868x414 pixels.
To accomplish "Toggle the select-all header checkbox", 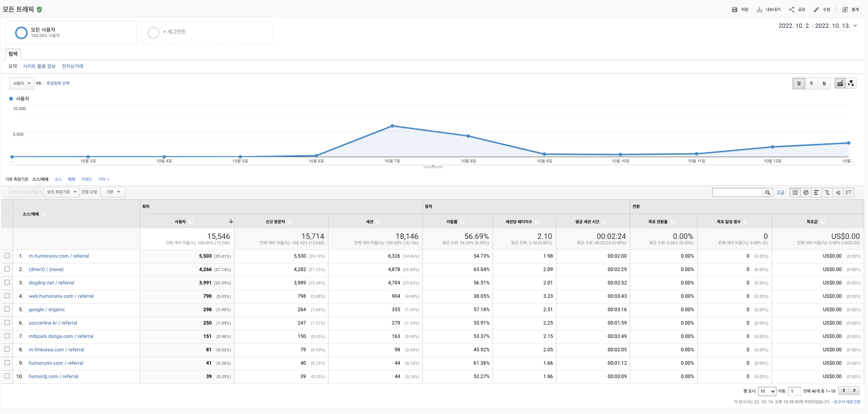I will [7, 214].
